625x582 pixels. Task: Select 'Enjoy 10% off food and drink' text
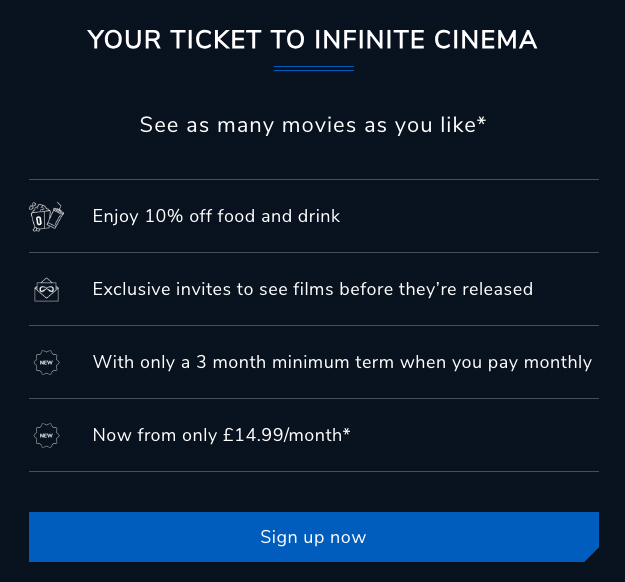pyautogui.click(x=216, y=216)
